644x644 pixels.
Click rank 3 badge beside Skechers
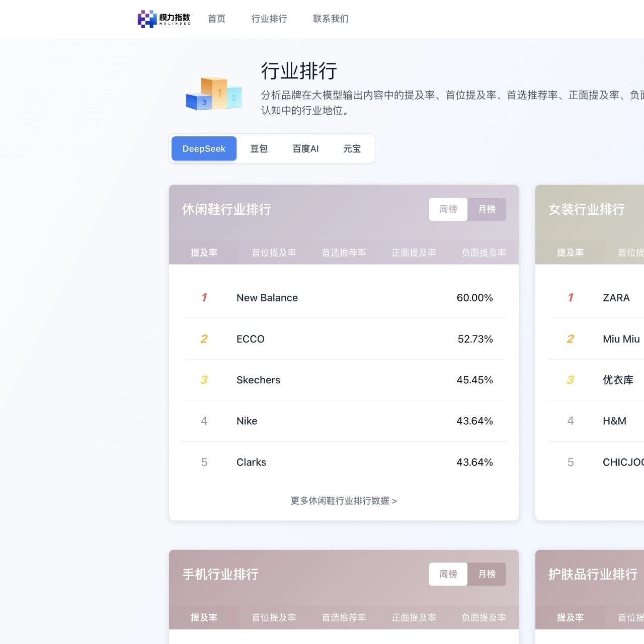(204, 380)
